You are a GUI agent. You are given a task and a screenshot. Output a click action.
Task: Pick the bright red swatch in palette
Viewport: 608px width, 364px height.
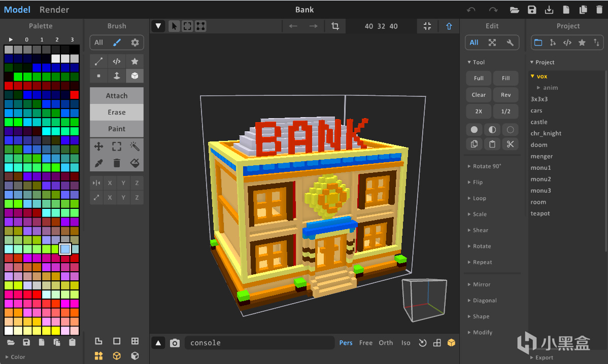[x=75, y=95]
